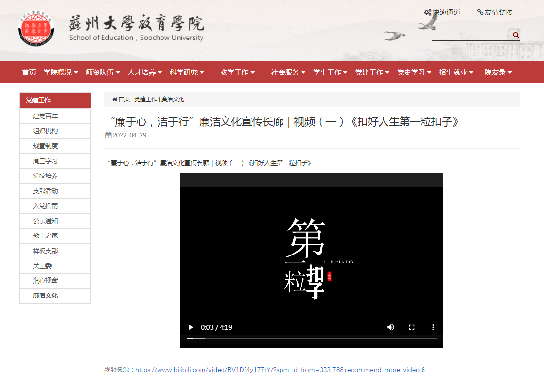544x392 pixels.
Task: Expand the 学院概况 dropdown menu
Action: pos(60,72)
